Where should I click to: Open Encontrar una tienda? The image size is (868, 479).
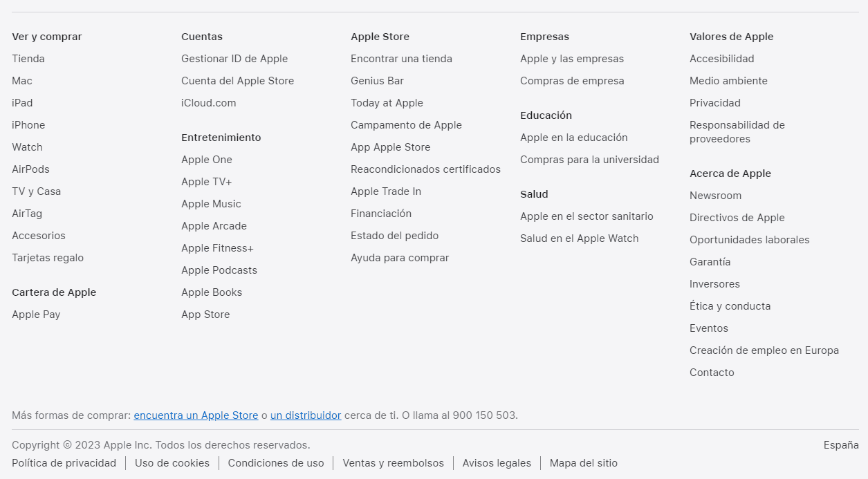click(x=401, y=59)
